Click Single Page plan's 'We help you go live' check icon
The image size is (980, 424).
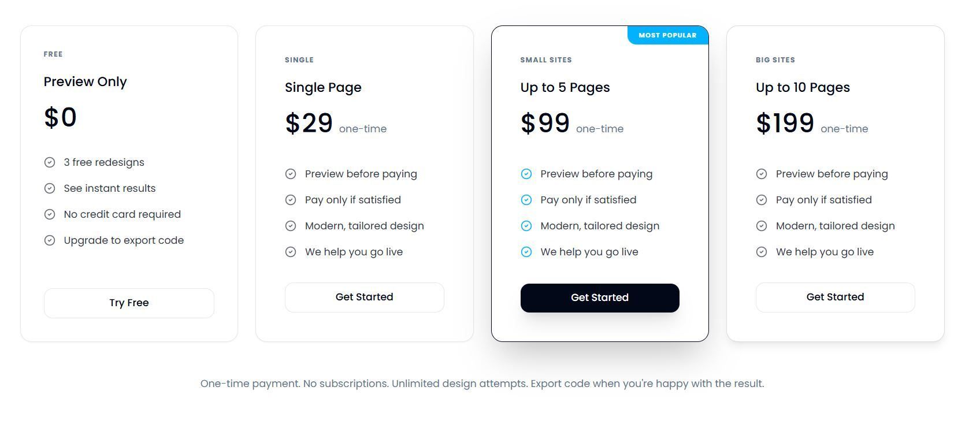point(291,252)
